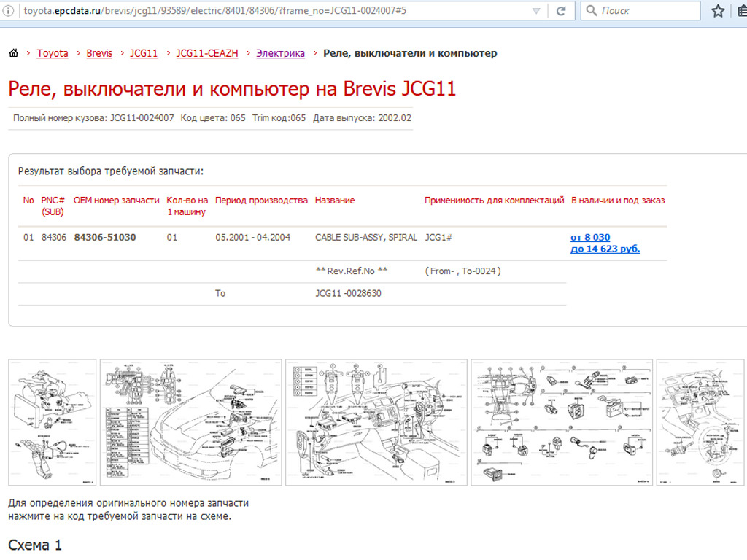The height and width of the screenshot is (560, 747).
Task: Open the Brevis model page link
Action: point(99,52)
